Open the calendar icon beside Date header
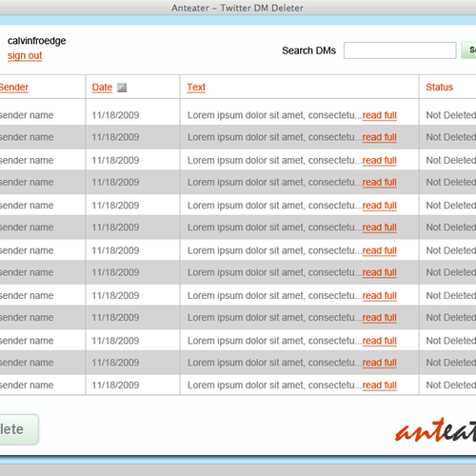Image resolution: width=476 pixels, height=476 pixels. (122, 88)
